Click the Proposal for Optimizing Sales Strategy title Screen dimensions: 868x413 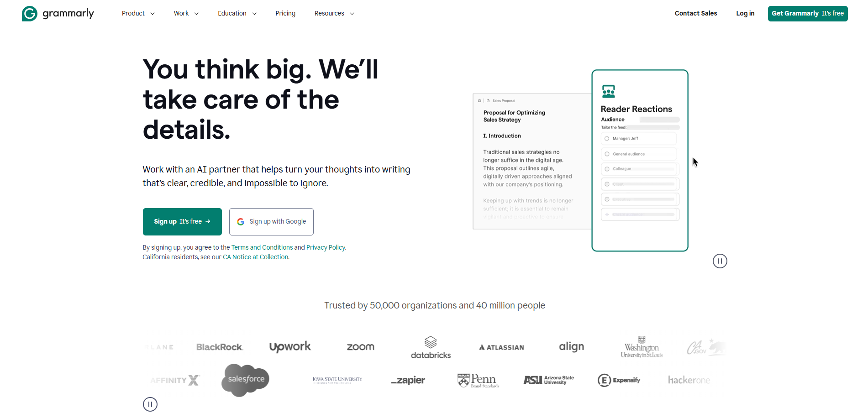(x=514, y=116)
